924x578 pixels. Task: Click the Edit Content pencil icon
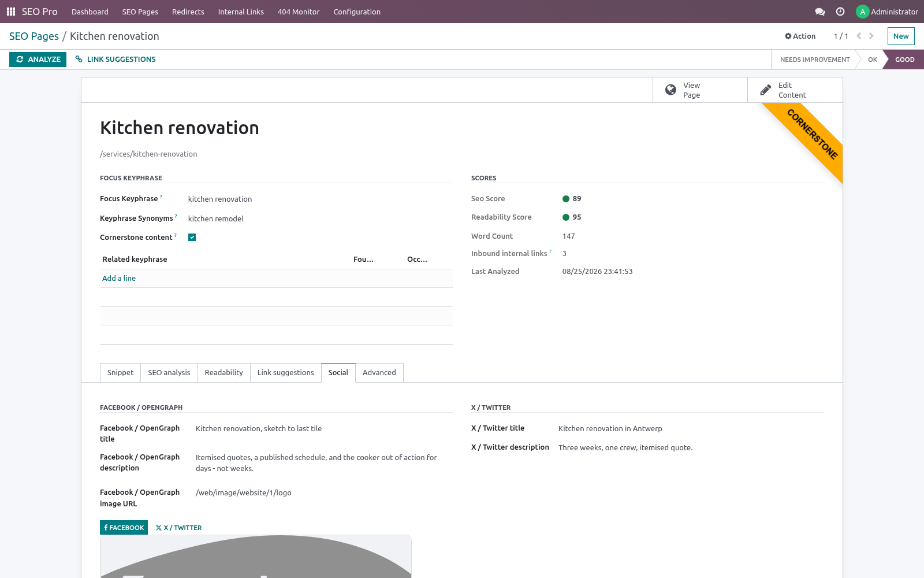[x=766, y=90]
